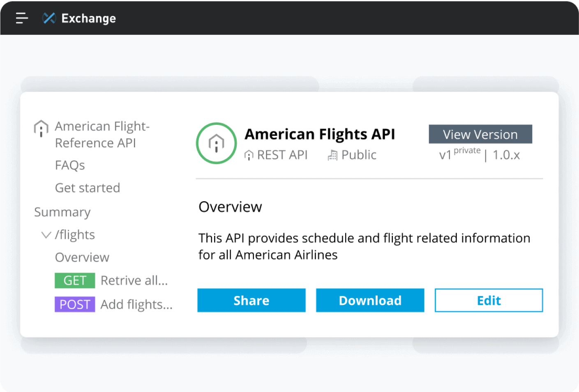The width and height of the screenshot is (579, 392).
Task: Open the FAQs page
Action: pyautogui.click(x=70, y=165)
